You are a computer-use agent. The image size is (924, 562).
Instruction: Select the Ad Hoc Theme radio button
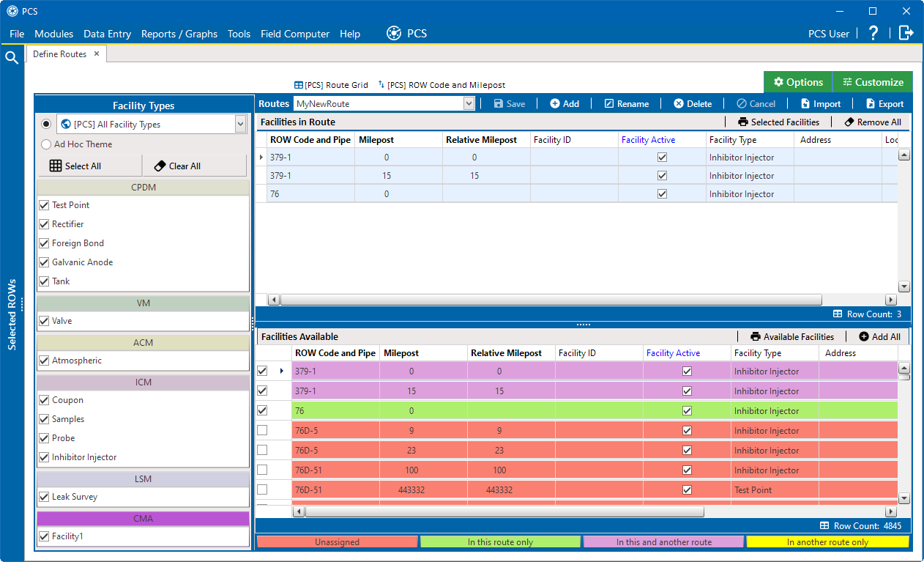click(46, 144)
